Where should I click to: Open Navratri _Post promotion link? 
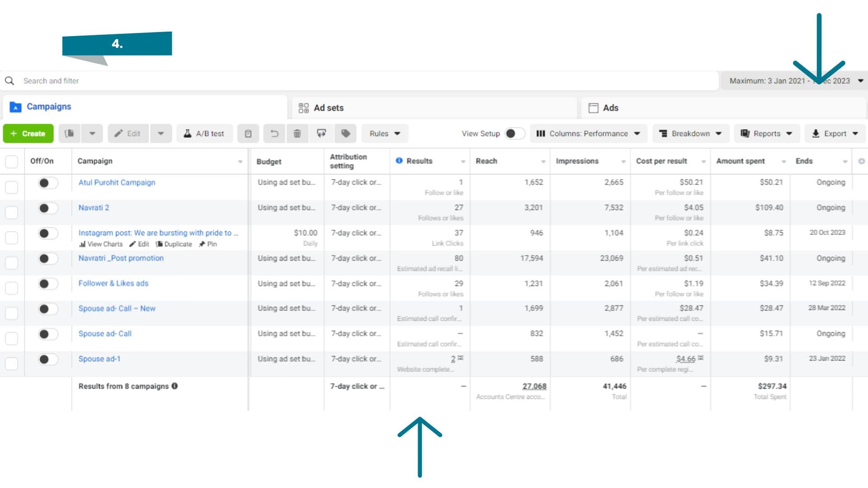pyautogui.click(x=121, y=258)
